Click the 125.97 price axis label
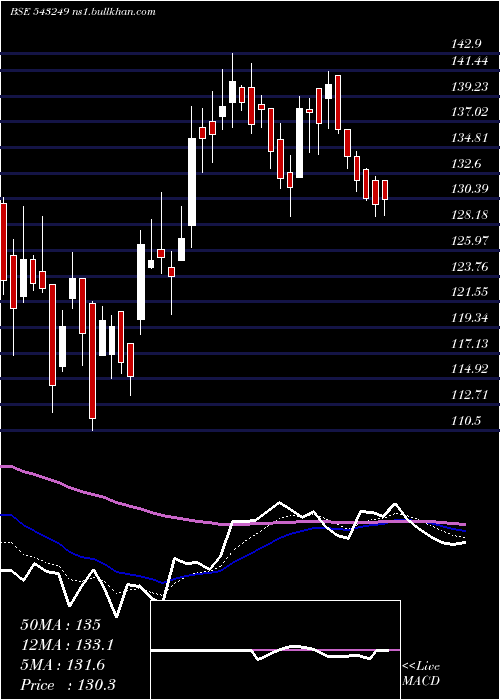The height and width of the screenshot is (700, 500). coord(470,241)
